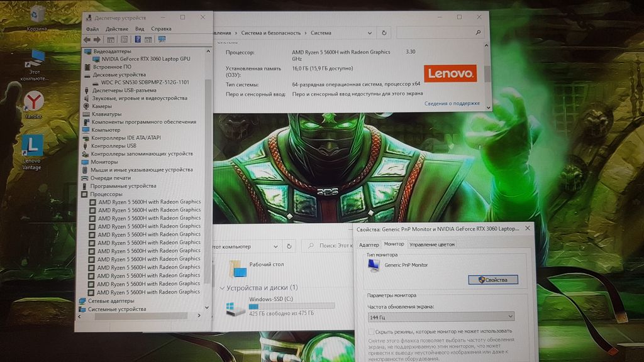Image resolution: width=644 pixels, height=362 pixels.
Task: Open the Действие menu
Action: pos(117,29)
